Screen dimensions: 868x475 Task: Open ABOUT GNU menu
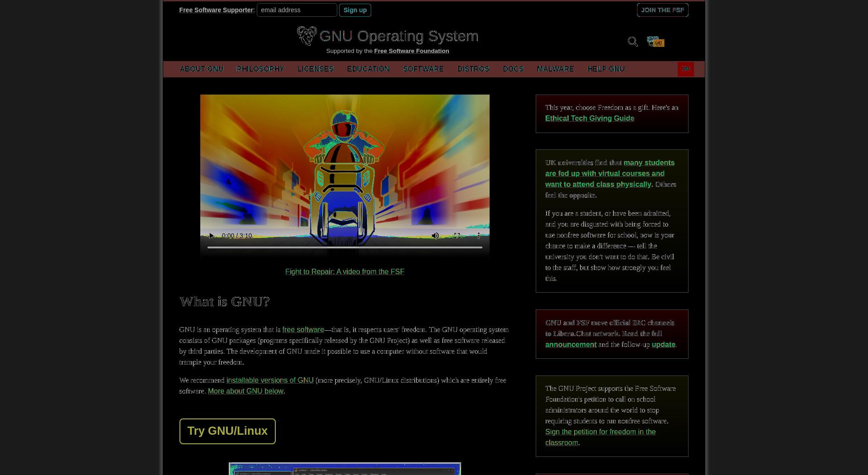point(202,69)
